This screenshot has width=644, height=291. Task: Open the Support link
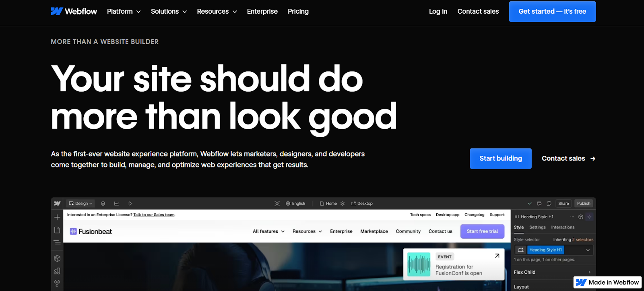[497, 215]
